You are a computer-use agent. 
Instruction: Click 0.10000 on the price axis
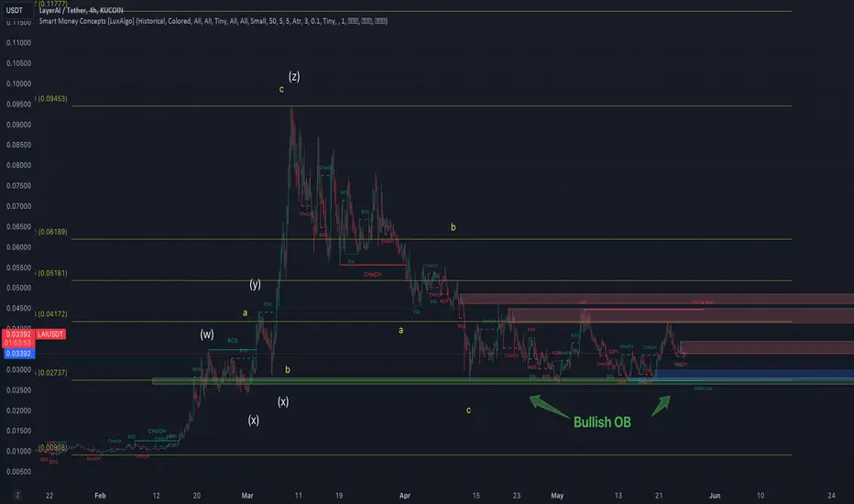click(x=18, y=83)
